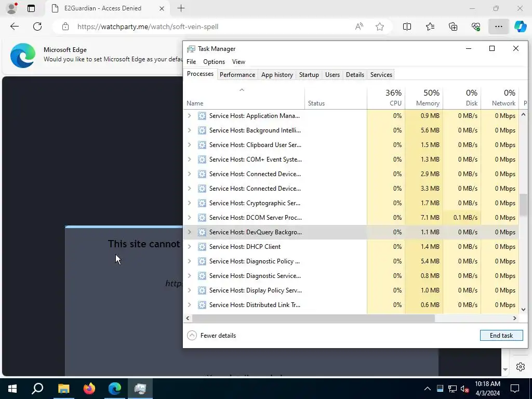Click End task button
The image size is (532, 399).
click(501, 335)
